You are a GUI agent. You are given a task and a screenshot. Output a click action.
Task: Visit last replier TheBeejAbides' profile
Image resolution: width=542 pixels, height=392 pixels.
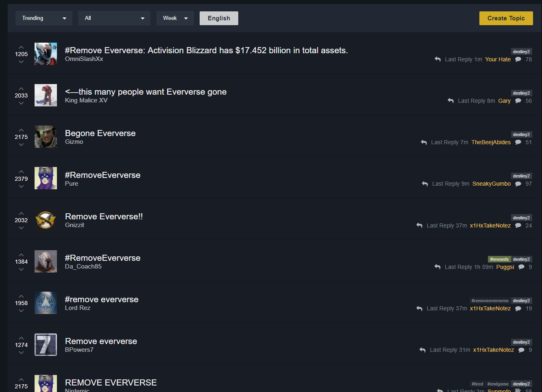(x=491, y=142)
